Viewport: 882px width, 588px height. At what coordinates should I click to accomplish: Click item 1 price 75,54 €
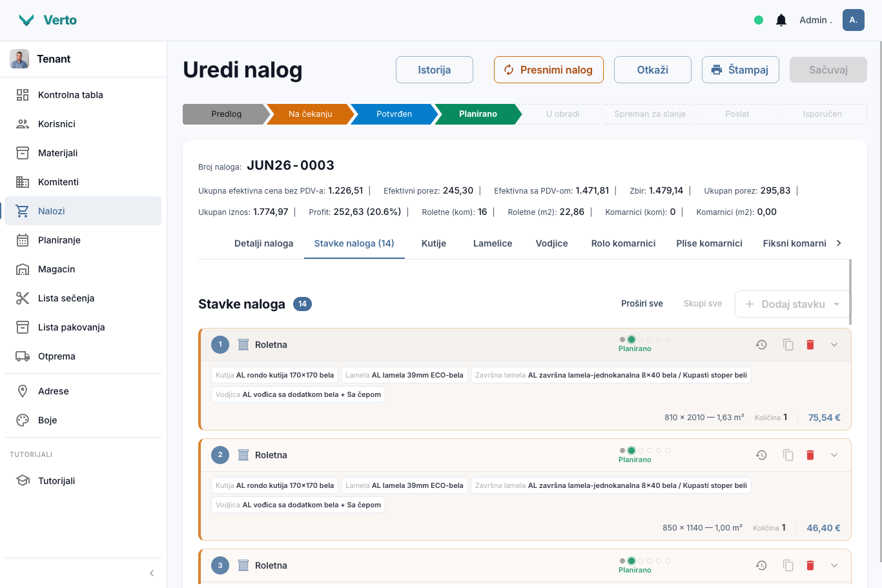(x=825, y=418)
